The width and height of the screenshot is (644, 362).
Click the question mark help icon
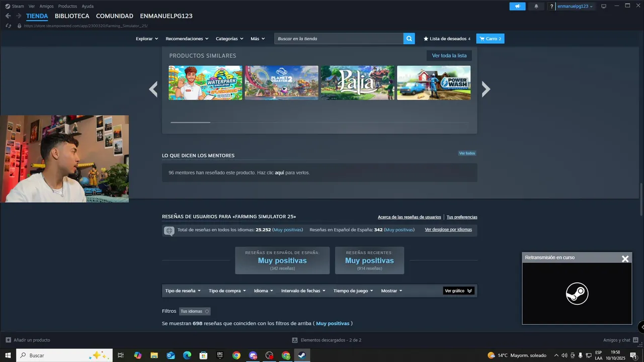tap(551, 6)
